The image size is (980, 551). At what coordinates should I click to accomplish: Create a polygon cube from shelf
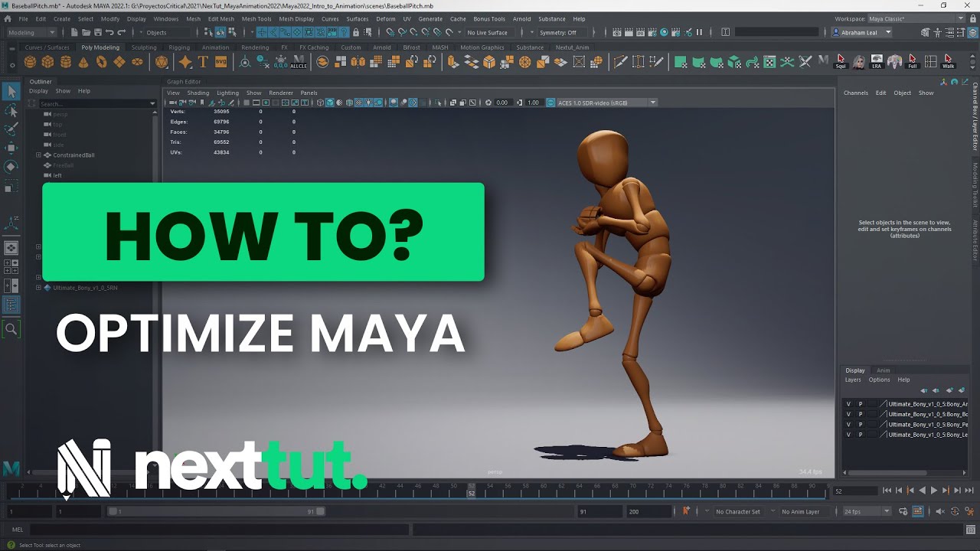[48, 62]
